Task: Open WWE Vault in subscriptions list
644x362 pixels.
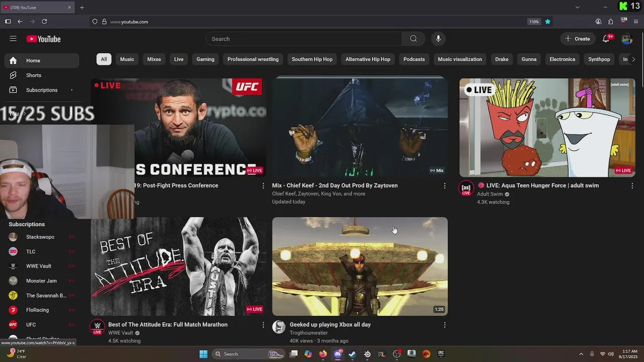Action: coord(42,266)
